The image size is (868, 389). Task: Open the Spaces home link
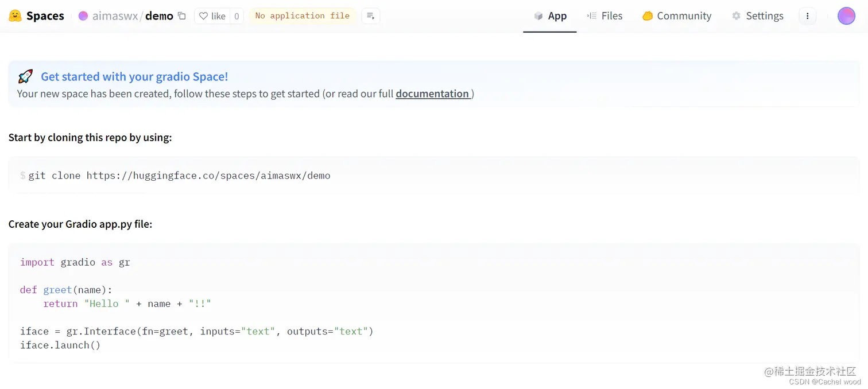point(45,16)
